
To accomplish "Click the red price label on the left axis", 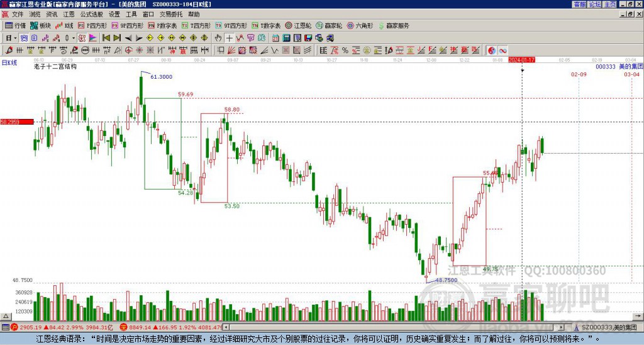I will click(x=17, y=122).
